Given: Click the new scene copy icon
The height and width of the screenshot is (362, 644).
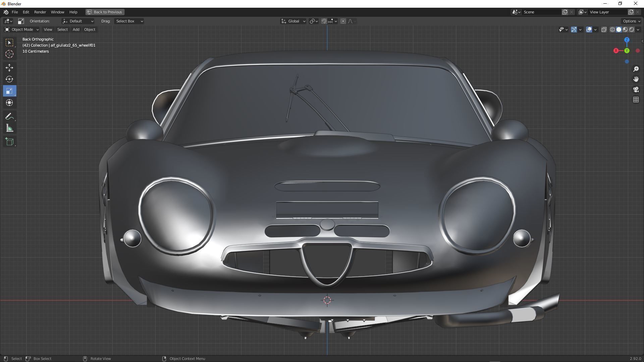Looking at the screenshot, I should point(565,12).
